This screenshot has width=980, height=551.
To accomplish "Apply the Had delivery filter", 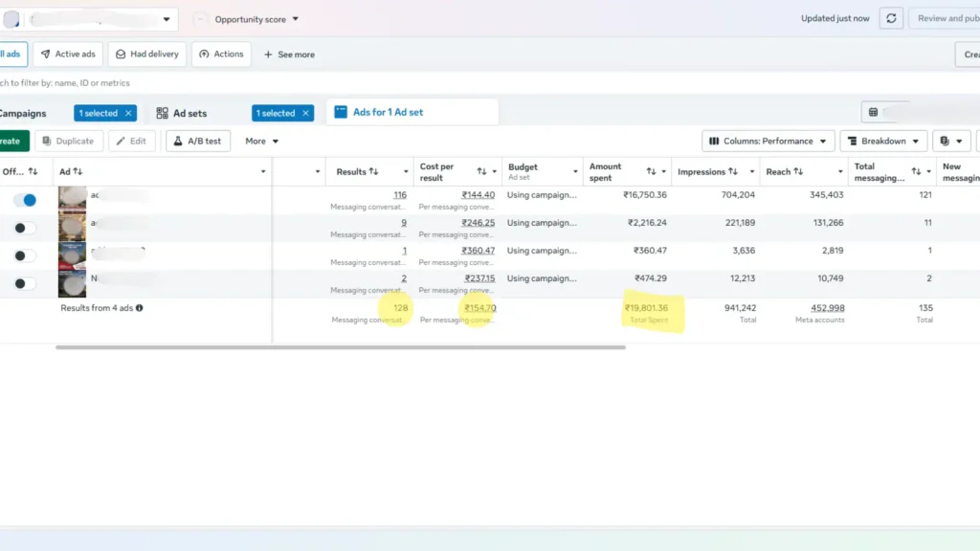I will point(147,55).
